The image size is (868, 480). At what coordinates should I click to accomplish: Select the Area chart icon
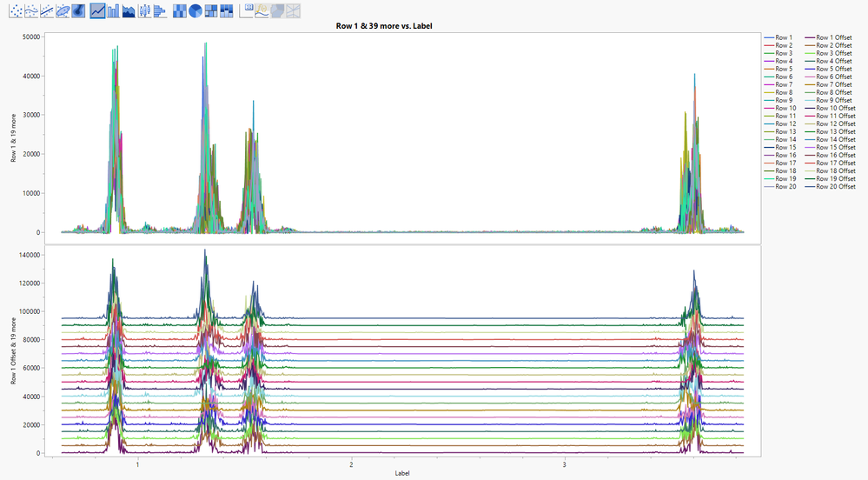(x=129, y=10)
